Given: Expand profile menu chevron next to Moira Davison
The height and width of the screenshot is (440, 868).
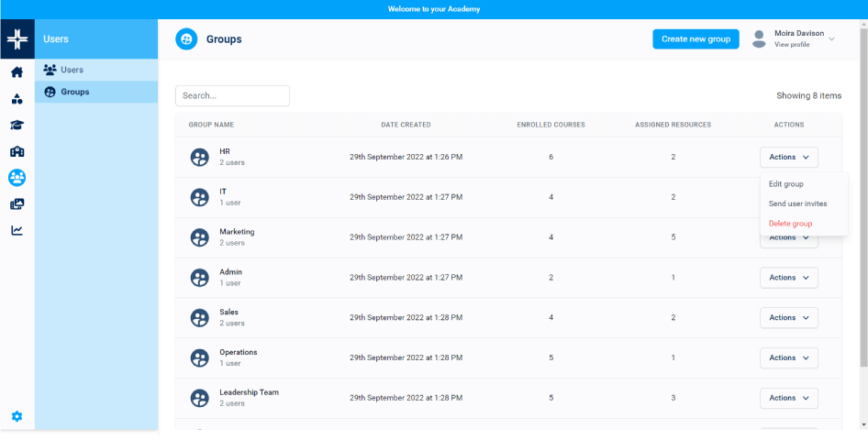Looking at the screenshot, I should [x=831, y=39].
